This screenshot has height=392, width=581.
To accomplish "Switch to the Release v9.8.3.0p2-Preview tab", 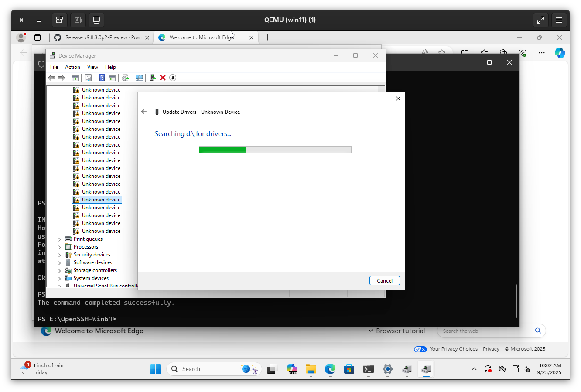I will point(102,37).
